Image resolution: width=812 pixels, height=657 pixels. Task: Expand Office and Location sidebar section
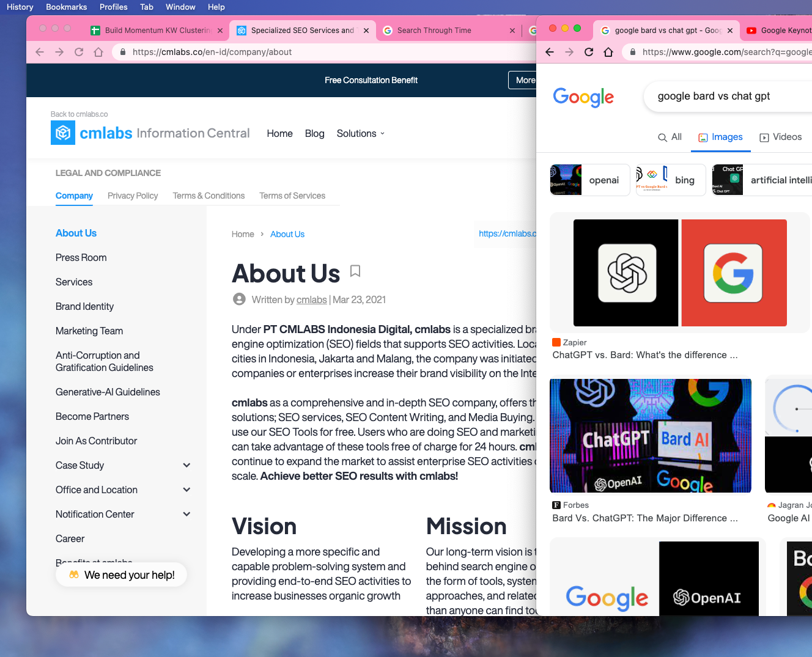click(186, 490)
